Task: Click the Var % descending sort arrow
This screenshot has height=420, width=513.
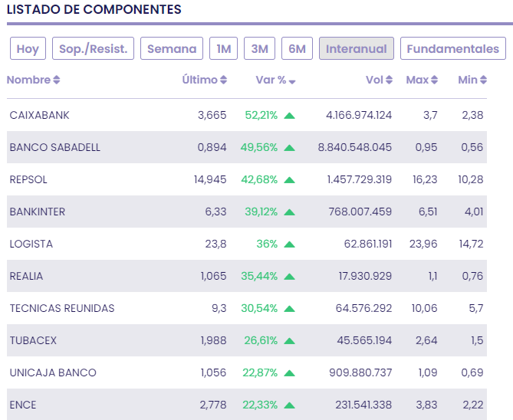Action: (x=292, y=80)
